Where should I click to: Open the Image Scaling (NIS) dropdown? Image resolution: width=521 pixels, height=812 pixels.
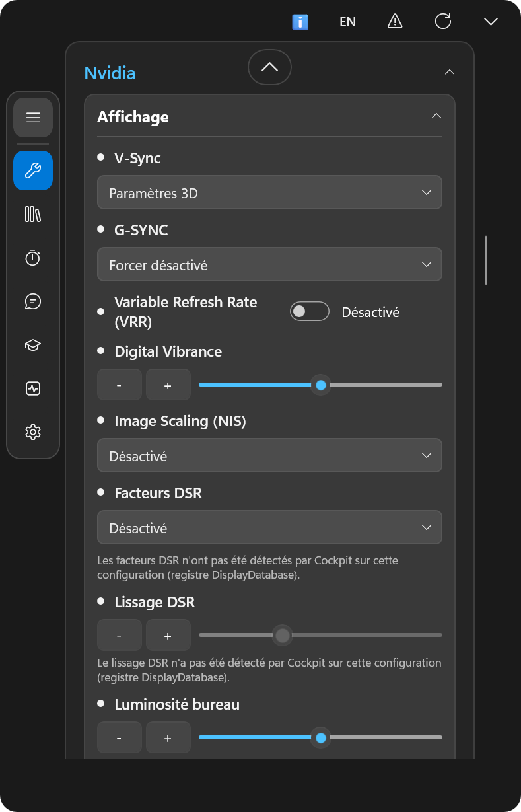(269, 455)
